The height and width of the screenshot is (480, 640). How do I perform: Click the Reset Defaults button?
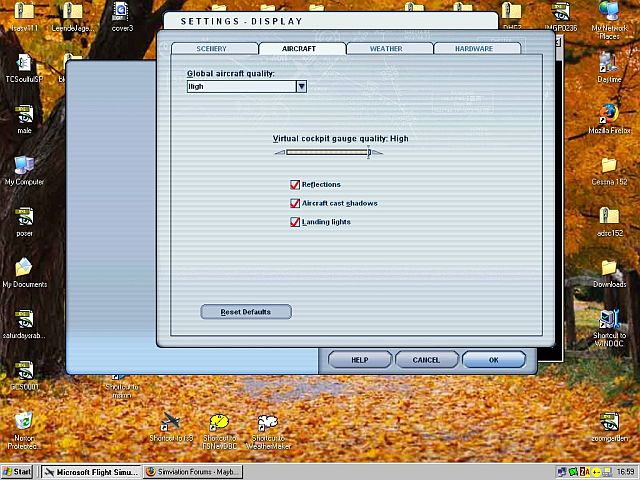point(246,312)
